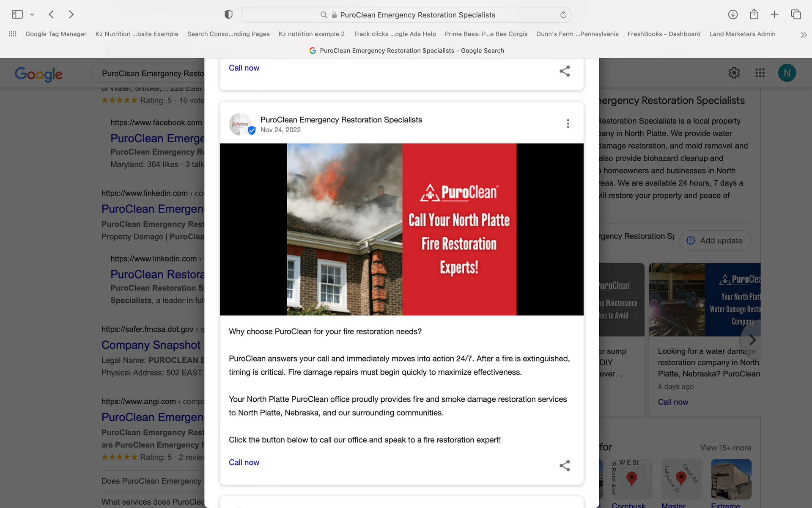Open the Google Tag Manager bookmark
The image size is (812, 508).
click(x=56, y=34)
